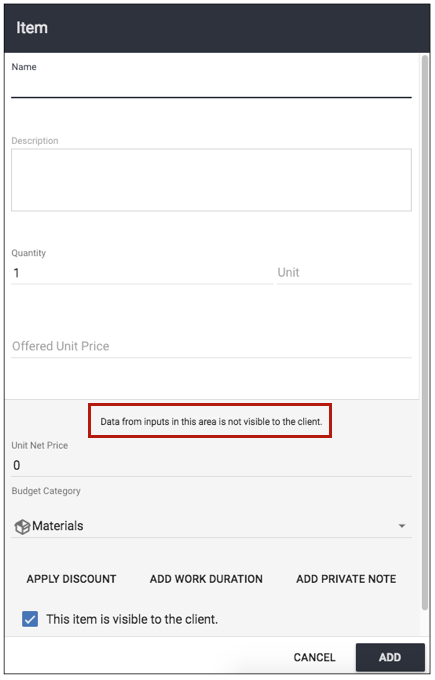Click ADD WORK DURATION
The width and height of the screenshot is (435, 680).
[x=206, y=579]
